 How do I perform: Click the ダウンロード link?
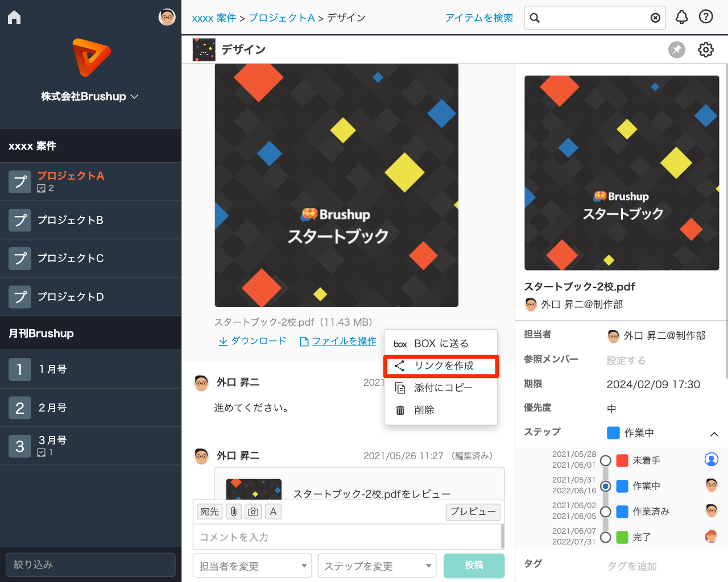tap(253, 341)
